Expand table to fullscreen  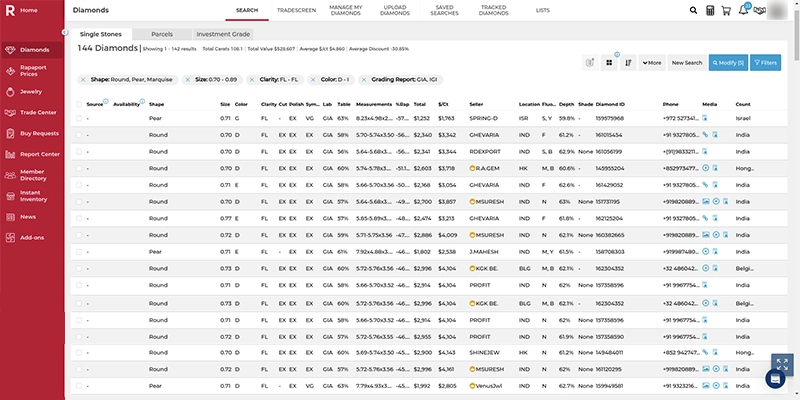coord(782,364)
